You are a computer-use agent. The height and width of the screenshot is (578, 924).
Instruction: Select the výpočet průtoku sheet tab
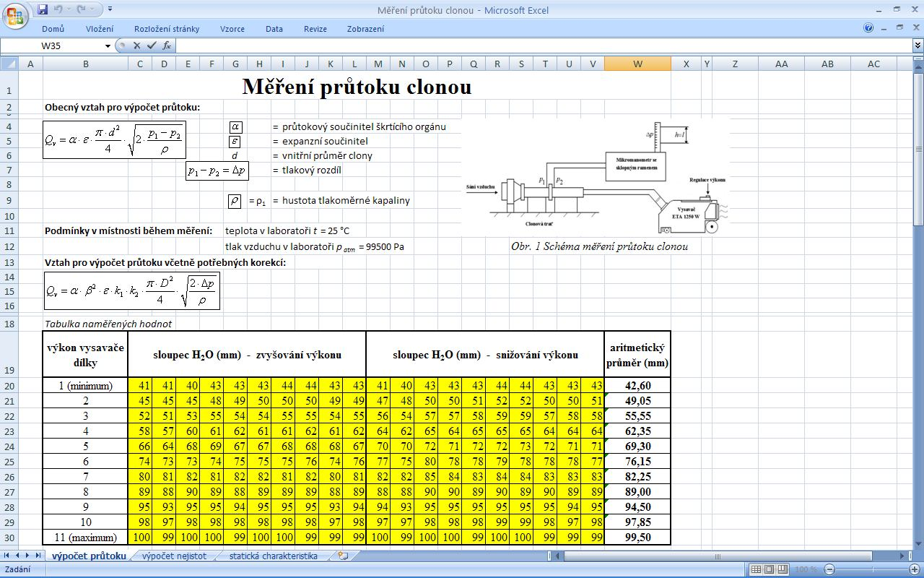pos(89,556)
